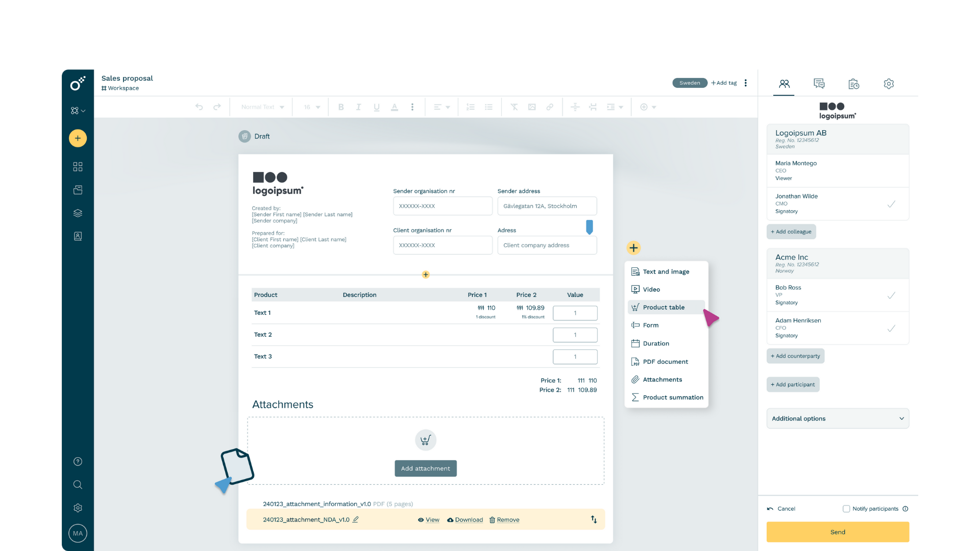Open the three-dot menu next to Add tag
Image resolution: width=980 pixels, height=551 pixels.
click(746, 83)
